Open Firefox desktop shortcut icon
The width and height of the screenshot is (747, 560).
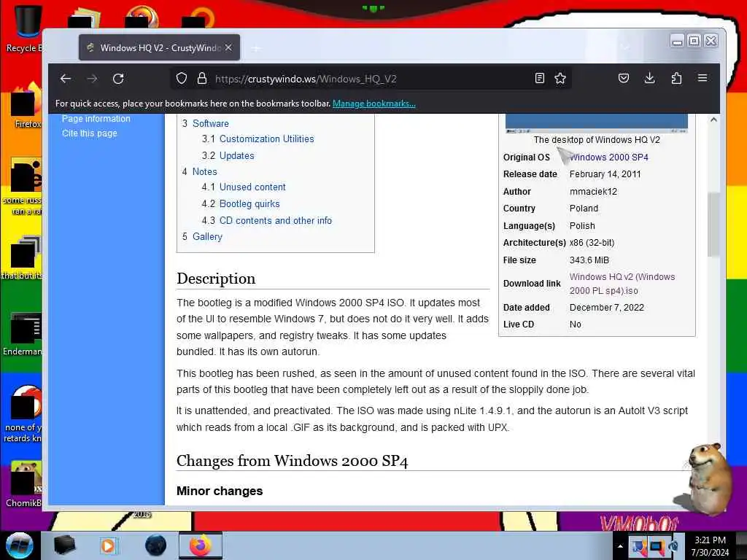[26, 105]
